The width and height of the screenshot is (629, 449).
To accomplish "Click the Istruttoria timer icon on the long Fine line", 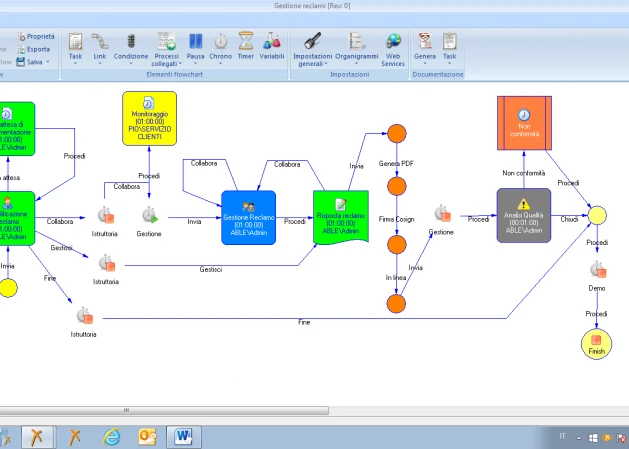I will (x=85, y=316).
